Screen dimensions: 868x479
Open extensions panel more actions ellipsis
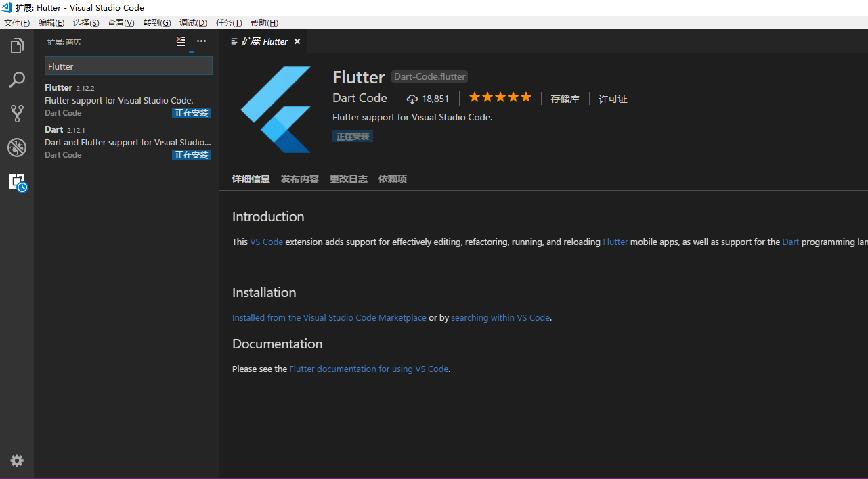click(201, 41)
